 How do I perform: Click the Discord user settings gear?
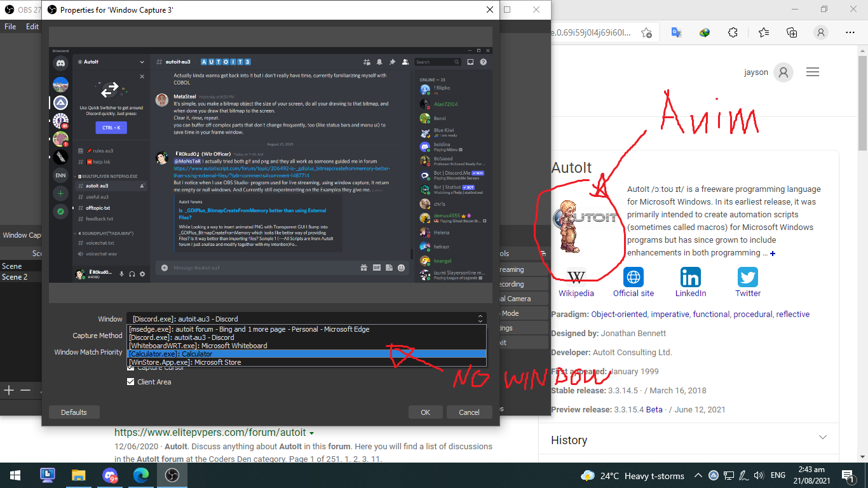coord(142,274)
